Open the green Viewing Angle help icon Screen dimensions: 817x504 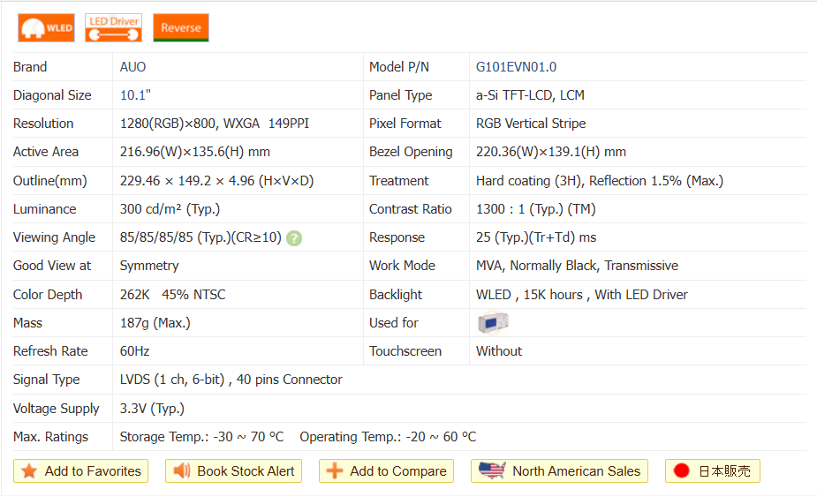click(294, 238)
